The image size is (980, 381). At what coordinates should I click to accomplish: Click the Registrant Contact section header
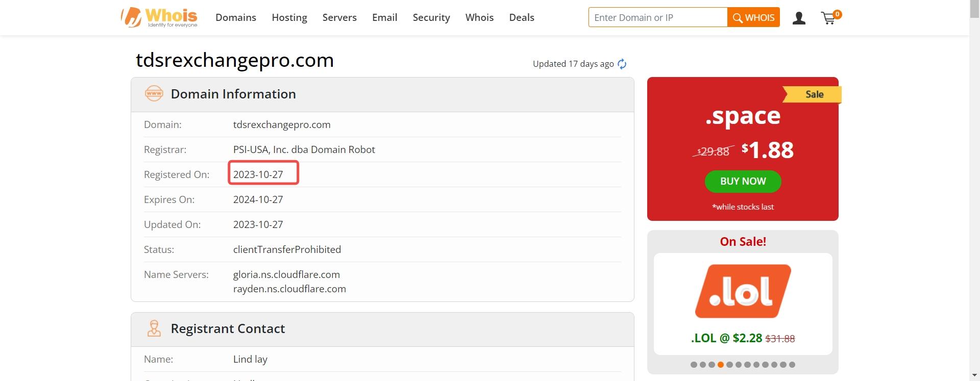382,329
